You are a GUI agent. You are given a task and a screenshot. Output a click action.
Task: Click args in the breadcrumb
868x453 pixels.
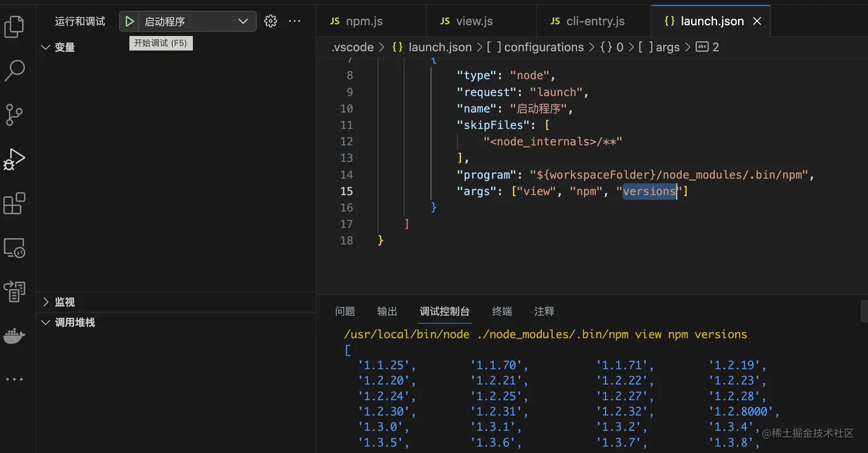pyautogui.click(x=668, y=47)
